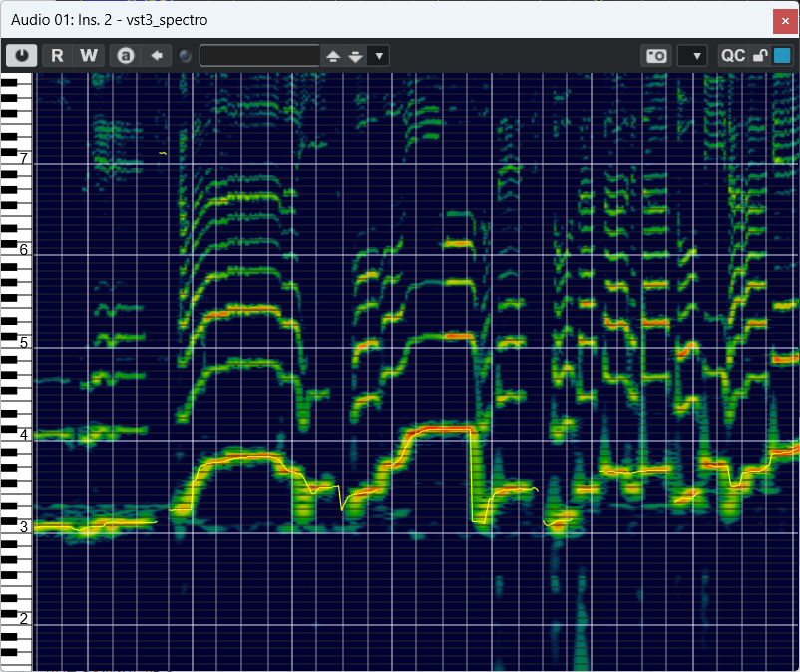Switch A/B setting with the round 'a' icon
Image resolution: width=800 pixels, height=672 pixels.
click(125, 56)
